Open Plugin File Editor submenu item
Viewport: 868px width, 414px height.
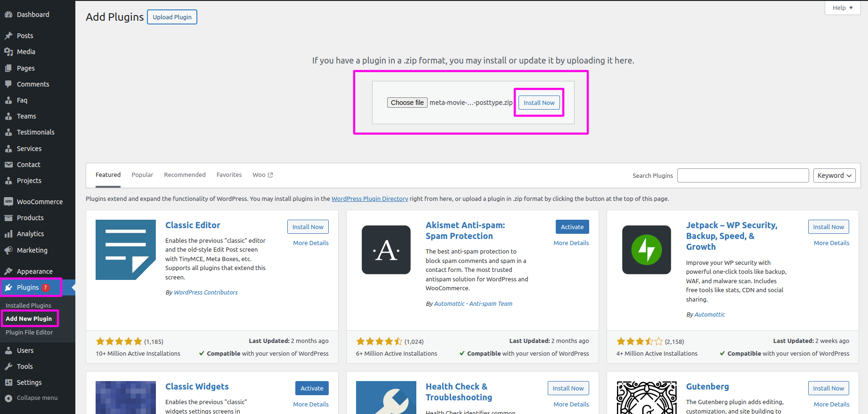[x=29, y=332]
